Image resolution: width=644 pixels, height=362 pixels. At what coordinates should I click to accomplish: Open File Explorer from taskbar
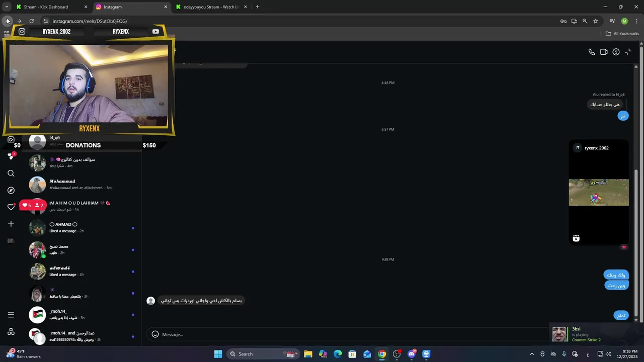click(308, 354)
